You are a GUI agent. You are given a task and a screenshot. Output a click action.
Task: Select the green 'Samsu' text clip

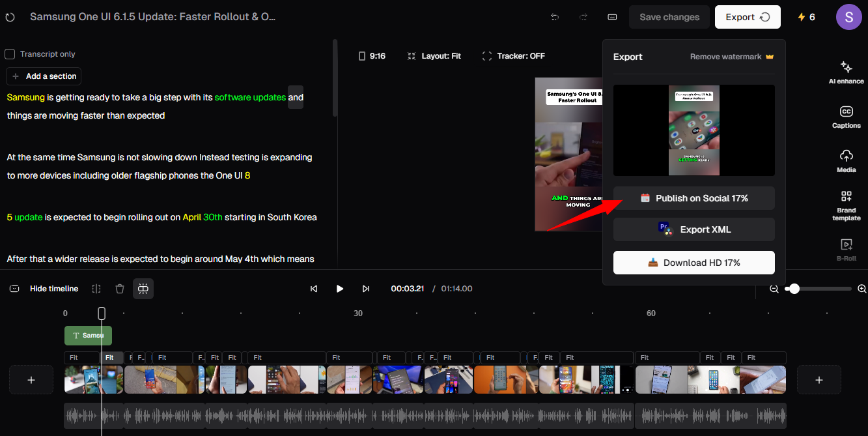click(88, 336)
